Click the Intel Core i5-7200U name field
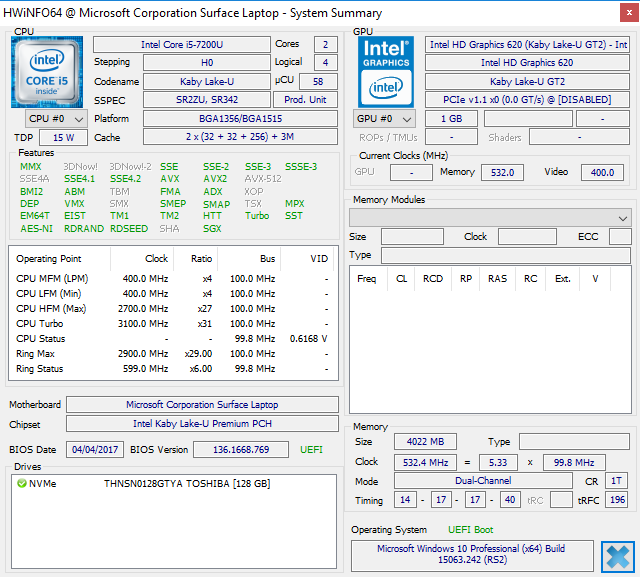The width and height of the screenshot is (640, 577). click(181, 45)
